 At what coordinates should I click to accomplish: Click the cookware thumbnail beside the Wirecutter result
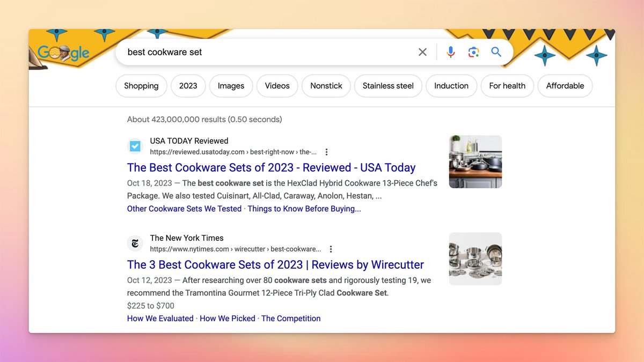tap(475, 258)
